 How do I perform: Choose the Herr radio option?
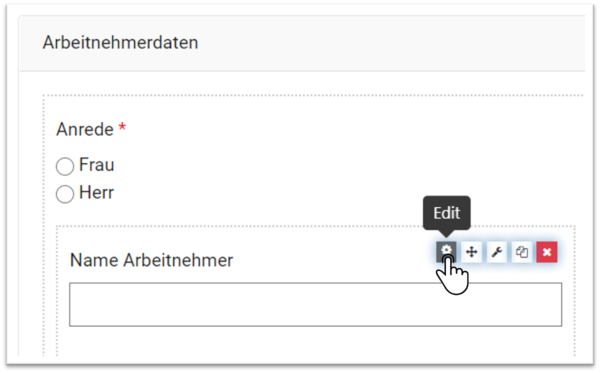tap(65, 194)
